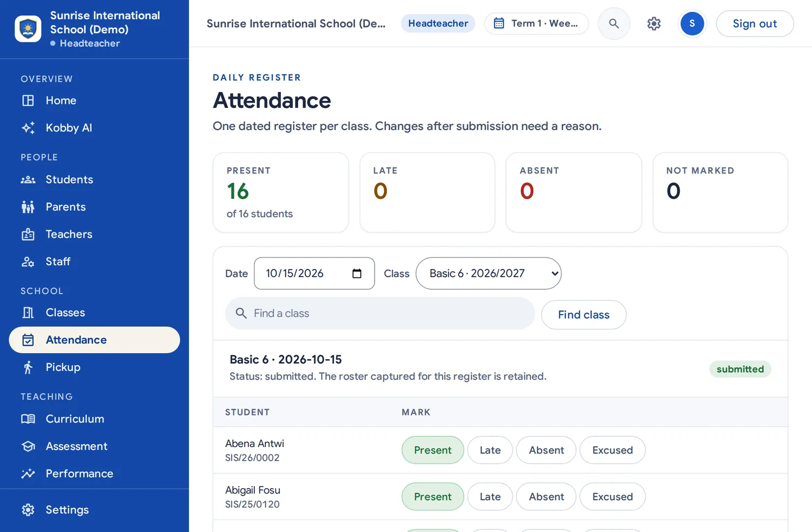Mark Abigail Fosu as Excused
Viewport: 812px width, 532px height.
pos(612,497)
